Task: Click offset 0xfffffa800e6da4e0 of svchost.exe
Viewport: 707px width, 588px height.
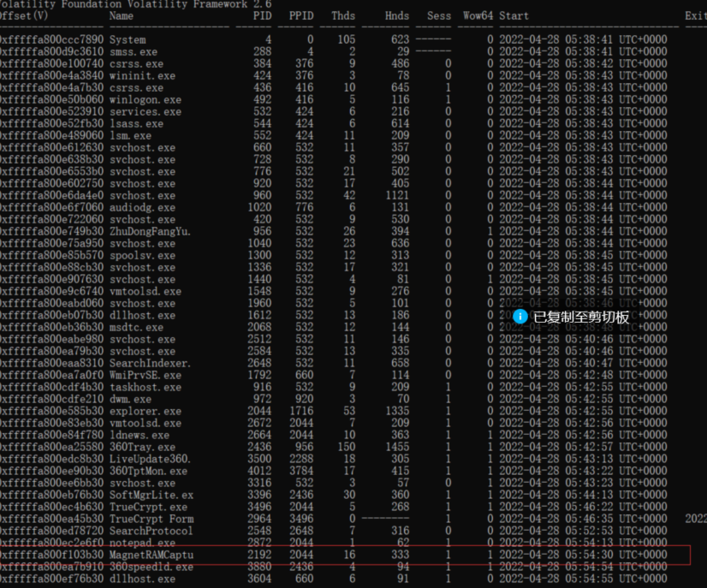Action: point(52,195)
